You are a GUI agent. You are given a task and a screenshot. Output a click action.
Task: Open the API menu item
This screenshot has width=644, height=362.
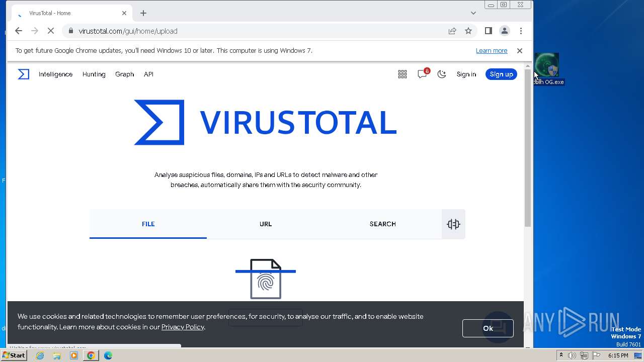[x=148, y=74]
